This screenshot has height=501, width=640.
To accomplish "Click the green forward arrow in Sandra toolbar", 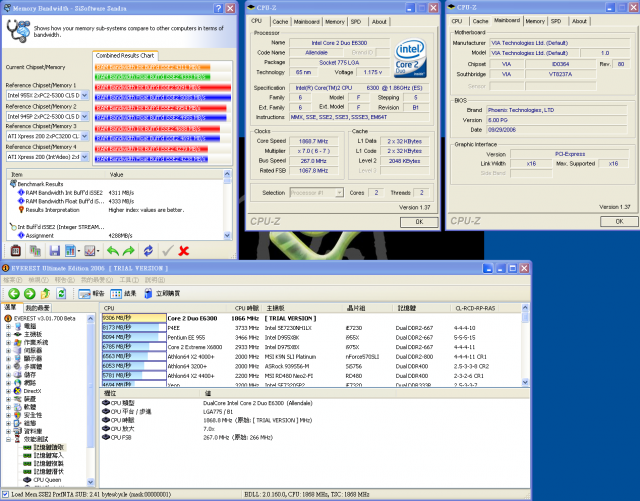I will click(x=129, y=251).
